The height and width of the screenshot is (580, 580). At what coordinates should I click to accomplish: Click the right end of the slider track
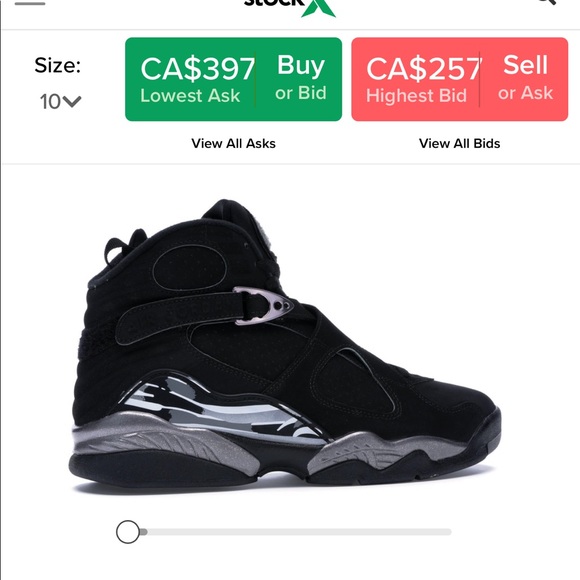[x=448, y=532]
